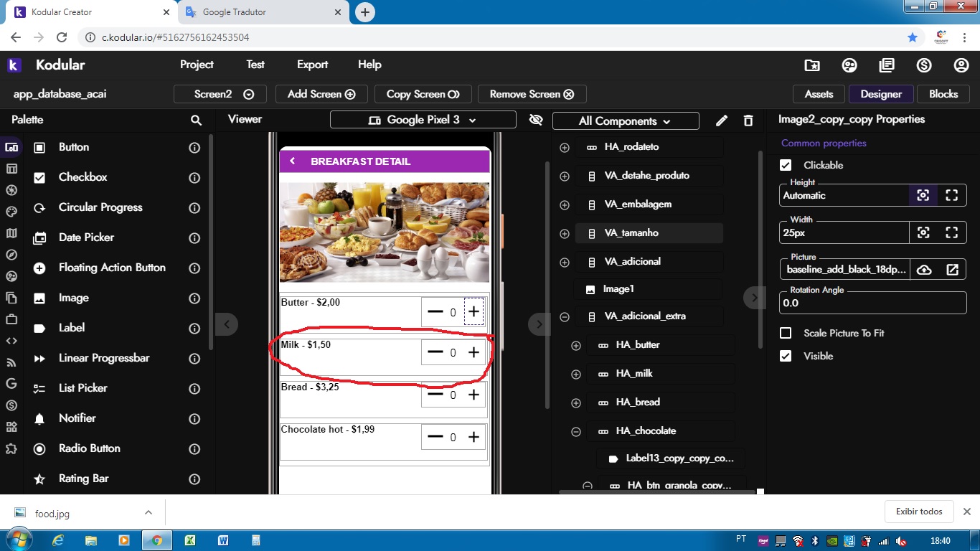Open the account profile icon in header
The width and height of the screenshot is (980, 551).
(x=961, y=65)
